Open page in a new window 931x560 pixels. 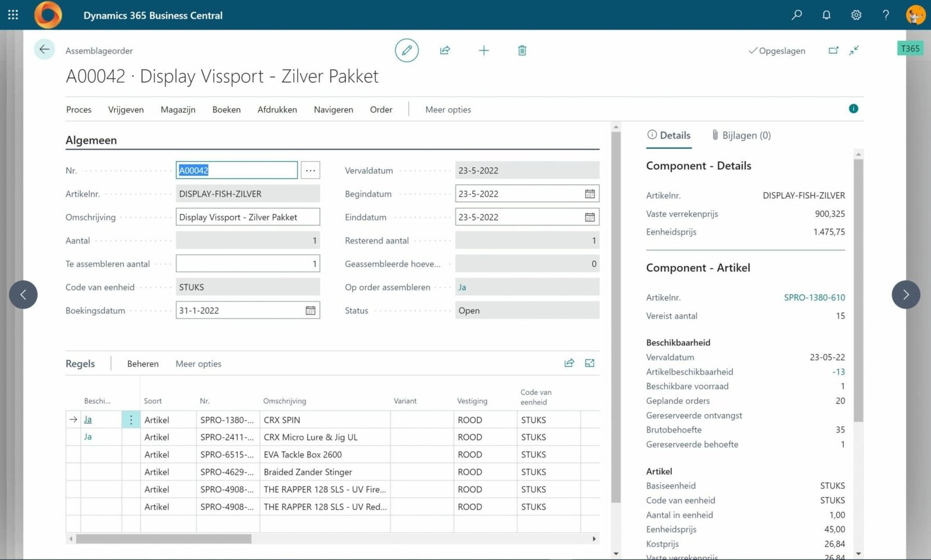pos(833,50)
